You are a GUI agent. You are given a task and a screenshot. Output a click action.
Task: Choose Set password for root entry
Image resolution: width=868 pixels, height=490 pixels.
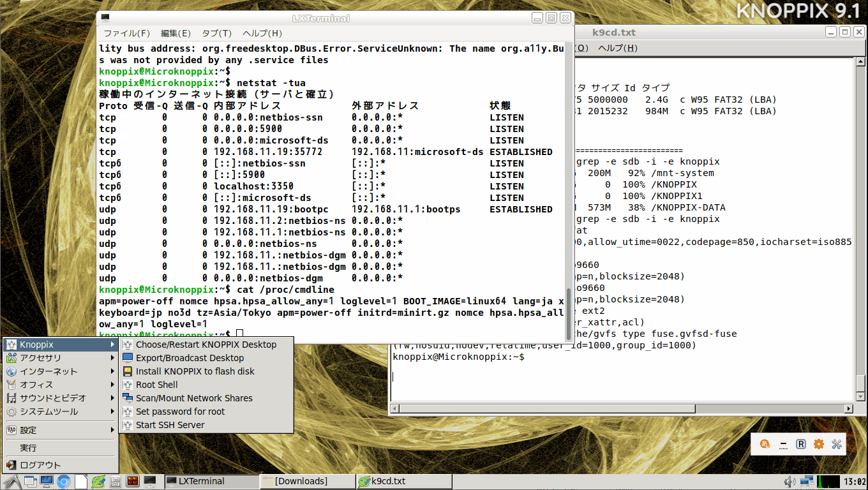coord(206,412)
